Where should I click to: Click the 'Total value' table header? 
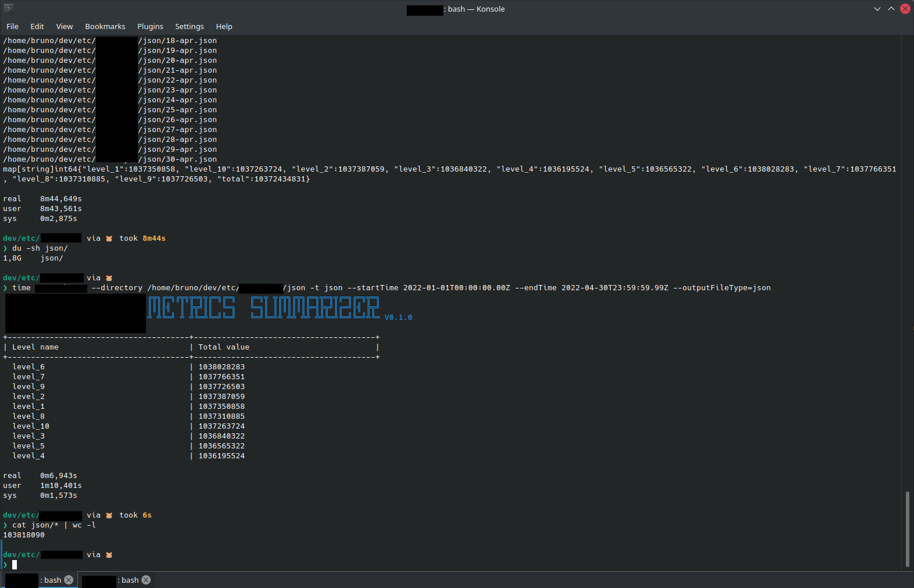[x=224, y=347]
